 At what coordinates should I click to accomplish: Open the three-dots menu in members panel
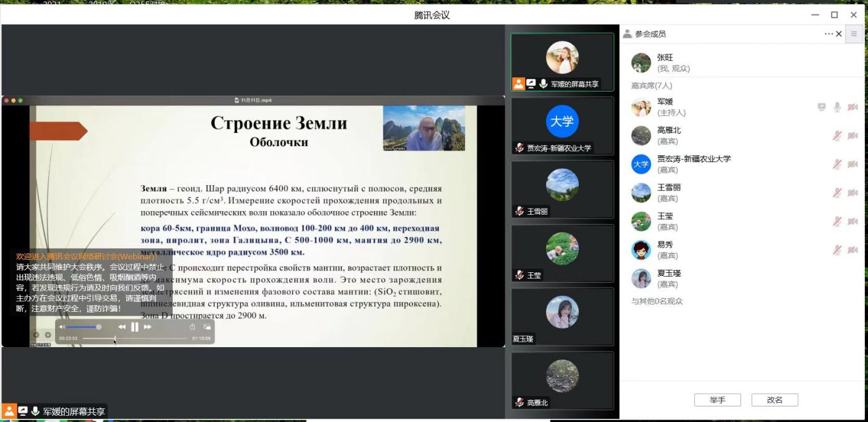pos(828,34)
